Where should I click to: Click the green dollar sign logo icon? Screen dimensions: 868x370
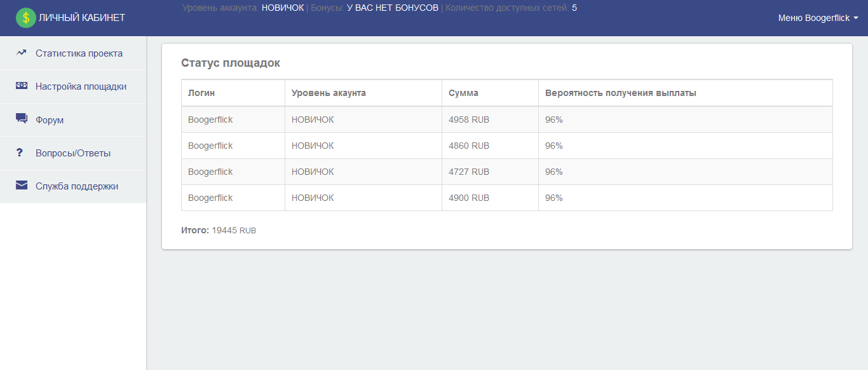pyautogui.click(x=26, y=18)
